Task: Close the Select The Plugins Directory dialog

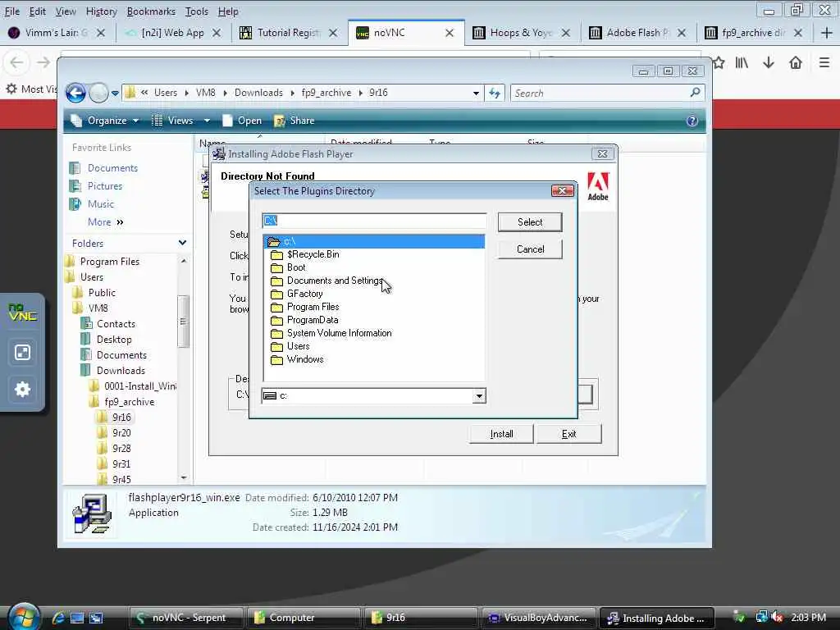Action: coord(562,190)
